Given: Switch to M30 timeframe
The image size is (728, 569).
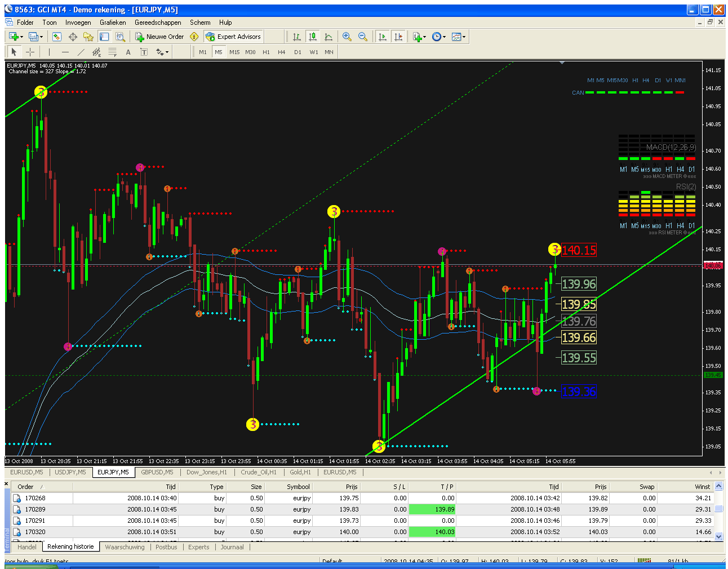Looking at the screenshot, I should [x=250, y=52].
